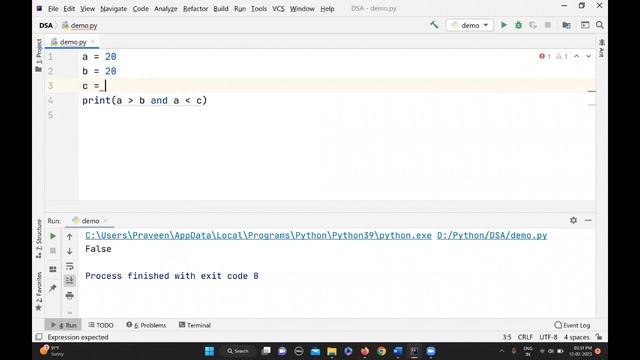Rerun demo in Run panel
The image size is (640, 360).
(53, 236)
